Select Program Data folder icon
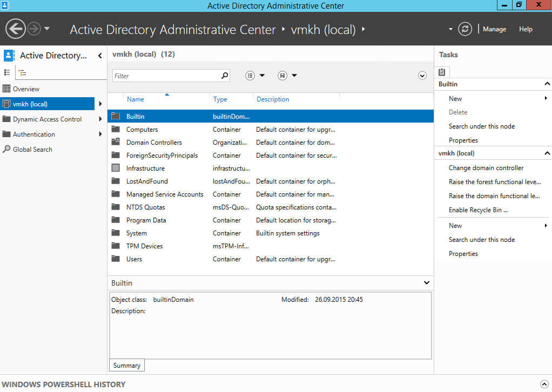 pos(116,220)
